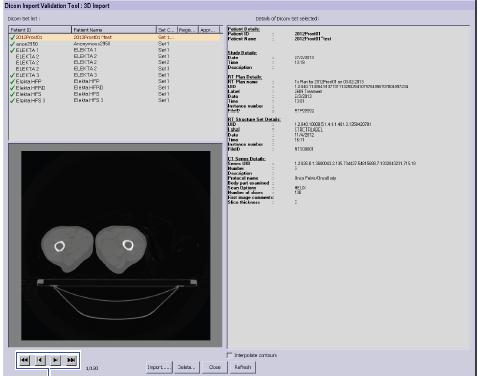The width and height of the screenshot is (482, 376).
Task: Select the ElektaHFP row
Action: tap(115, 81)
